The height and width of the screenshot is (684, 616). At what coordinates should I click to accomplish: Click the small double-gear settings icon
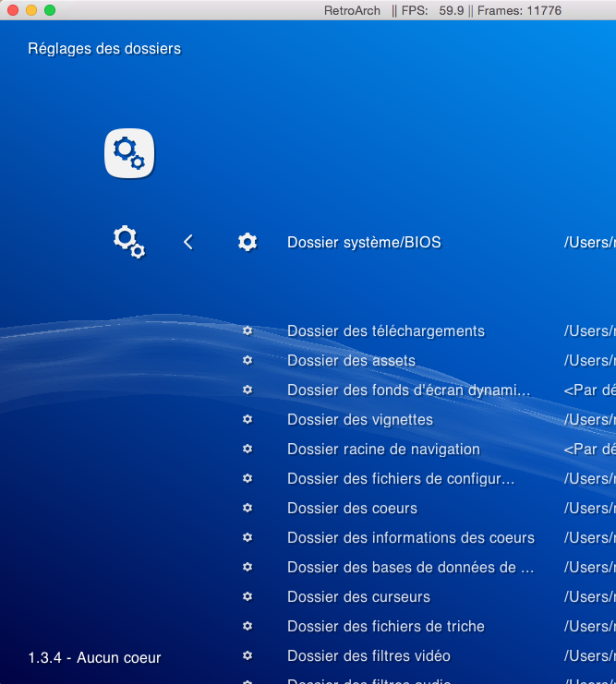[x=129, y=242]
